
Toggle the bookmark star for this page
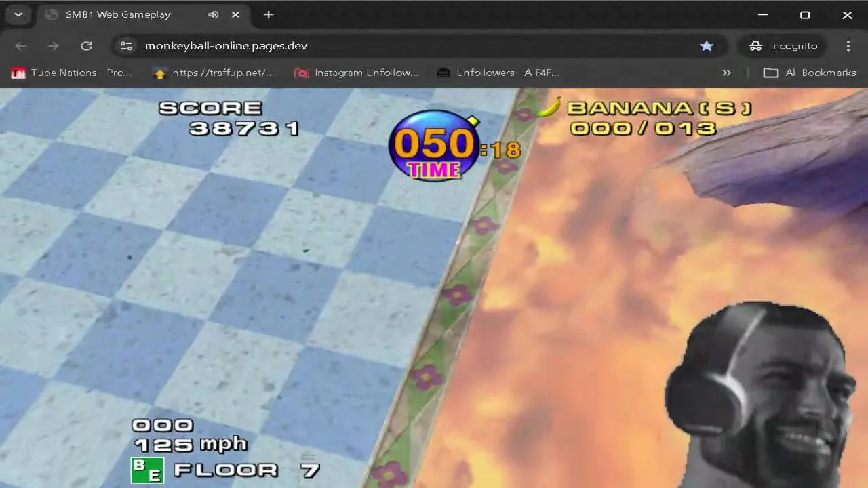click(x=707, y=46)
